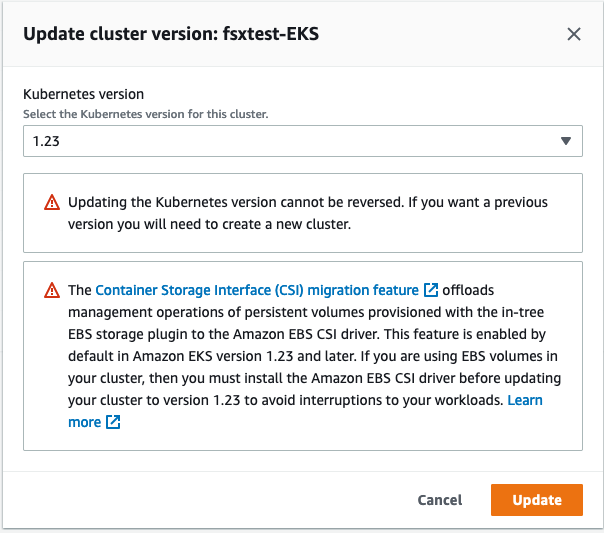This screenshot has width=604, height=533.
Task: Open Container Storage Interface (CSI) migration feature link
Action: click(x=257, y=291)
